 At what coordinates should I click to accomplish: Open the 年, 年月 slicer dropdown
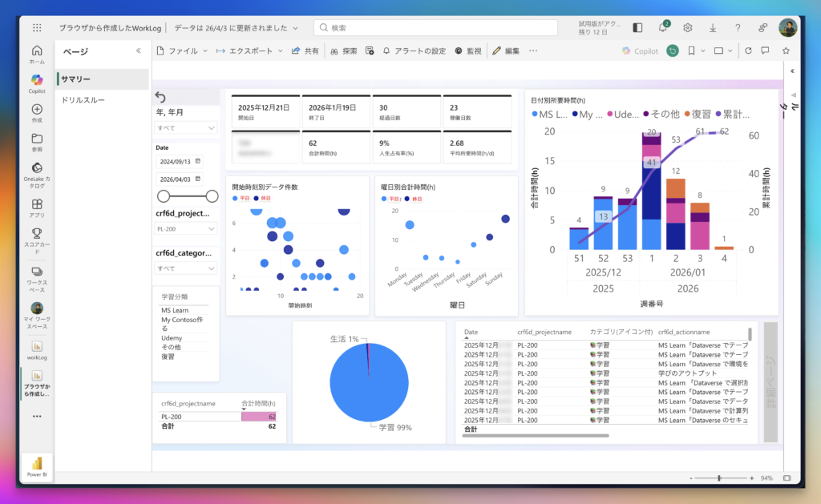pos(186,127)
